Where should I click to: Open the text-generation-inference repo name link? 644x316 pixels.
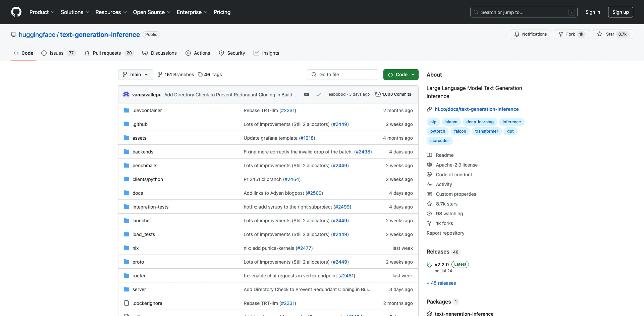pos(100,35)
